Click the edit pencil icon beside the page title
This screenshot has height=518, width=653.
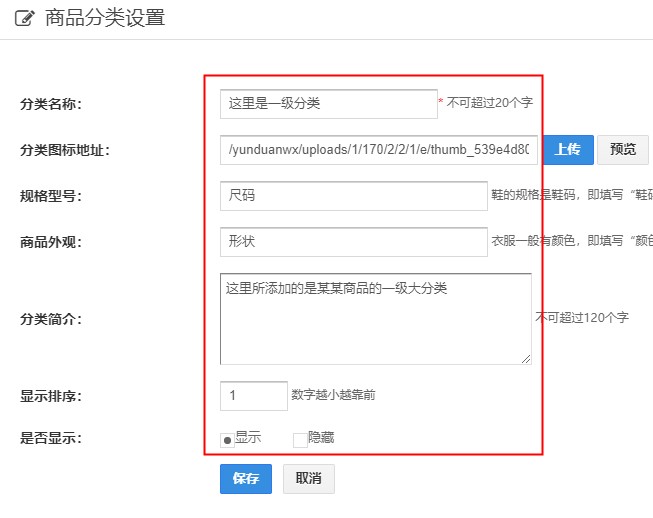pos(24,18)
